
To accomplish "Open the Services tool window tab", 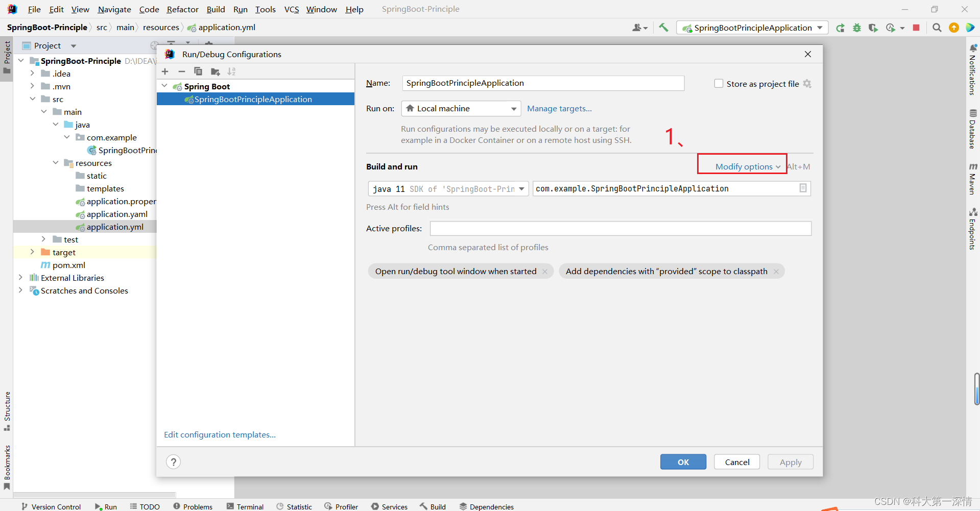I will [x=389, y=506].
